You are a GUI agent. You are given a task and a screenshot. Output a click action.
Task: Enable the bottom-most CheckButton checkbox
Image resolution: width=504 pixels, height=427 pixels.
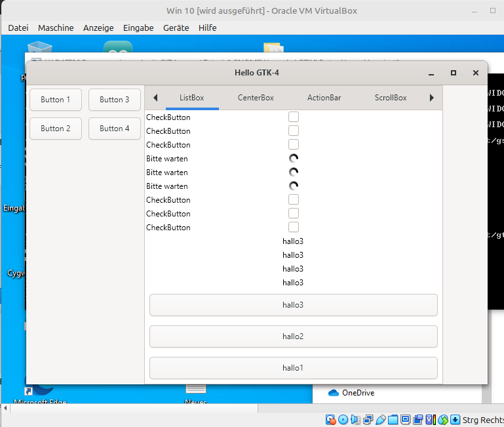pyautogui.click(x=294, y=227)
